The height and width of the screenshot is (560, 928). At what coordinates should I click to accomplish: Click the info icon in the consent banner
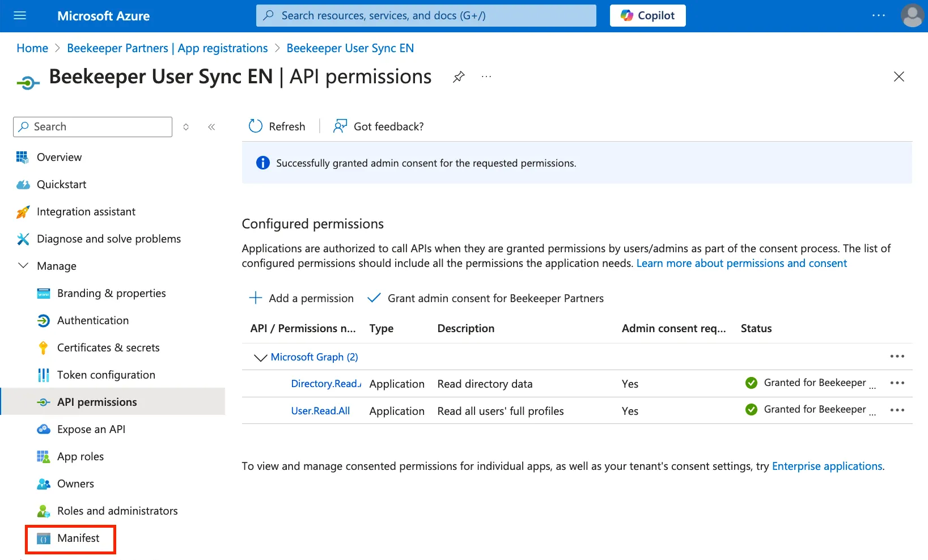[263, 163]
